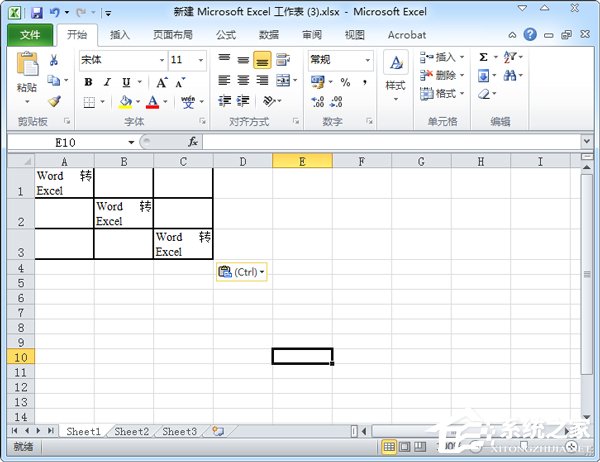Switch to the 插入 Insert tab
Image resolution: width=600 pixels, height=462 pixels.
click(x=120, y=35)
